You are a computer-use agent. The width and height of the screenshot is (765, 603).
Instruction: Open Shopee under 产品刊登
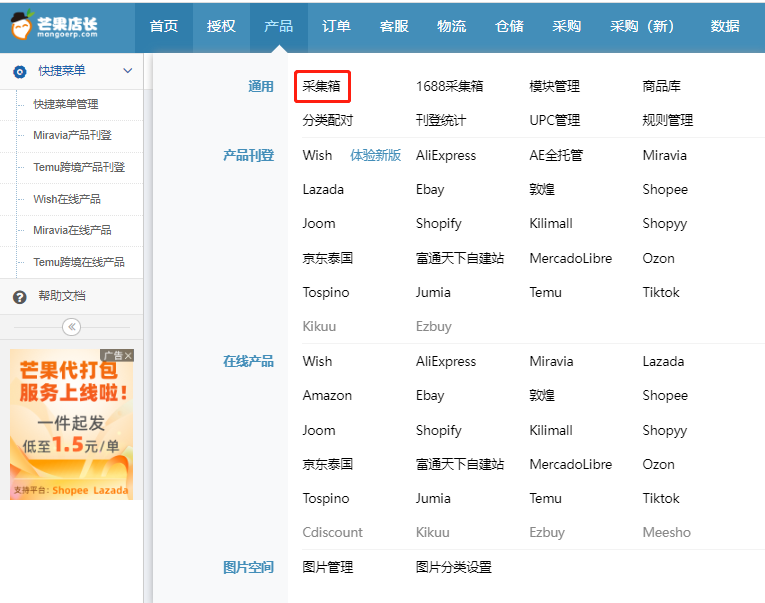pos(665,189)
